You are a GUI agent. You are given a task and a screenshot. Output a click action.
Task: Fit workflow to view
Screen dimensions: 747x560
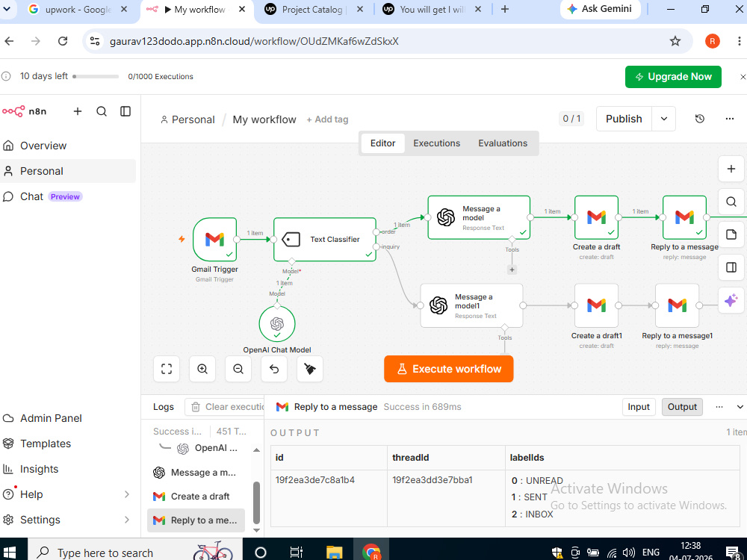(167, 369)
